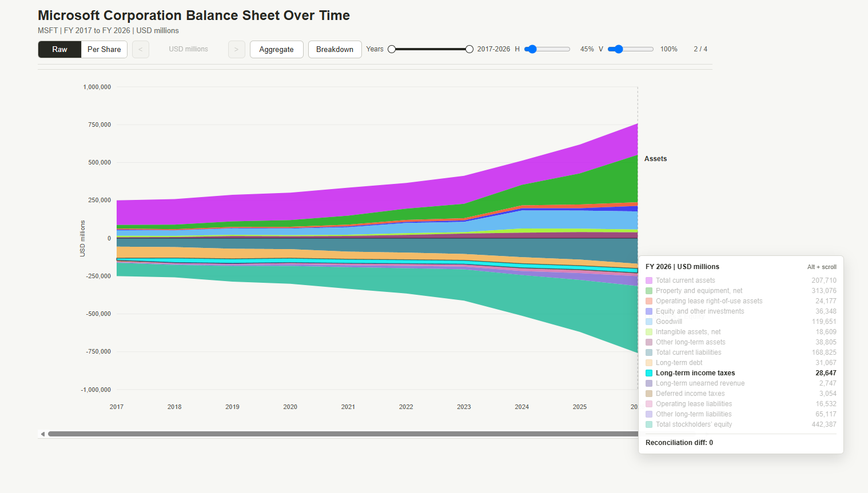
Task: Click the 'USD millions' unit label in toolbar
Action: click(188, 49)
